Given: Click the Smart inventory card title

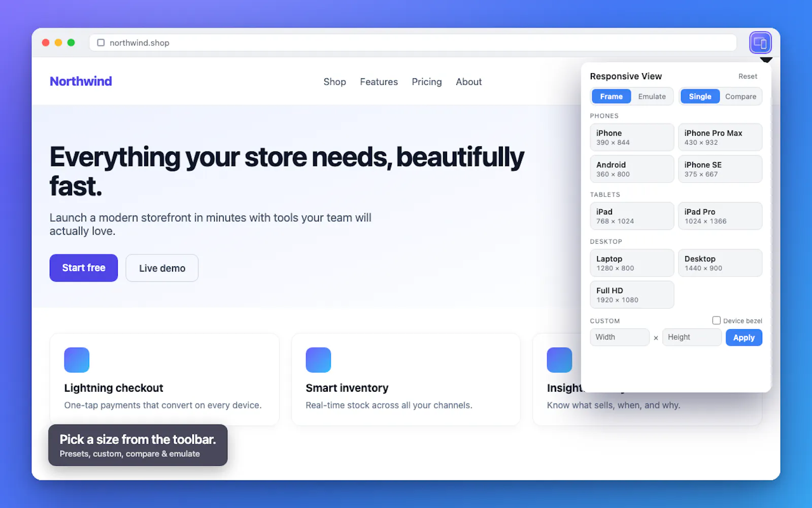Looking at the screenshot, I should click(x=347, y=388).
